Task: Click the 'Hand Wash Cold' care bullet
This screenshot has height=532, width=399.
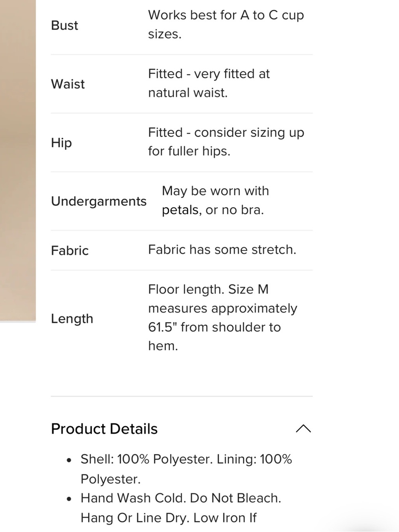Action: 181,498
